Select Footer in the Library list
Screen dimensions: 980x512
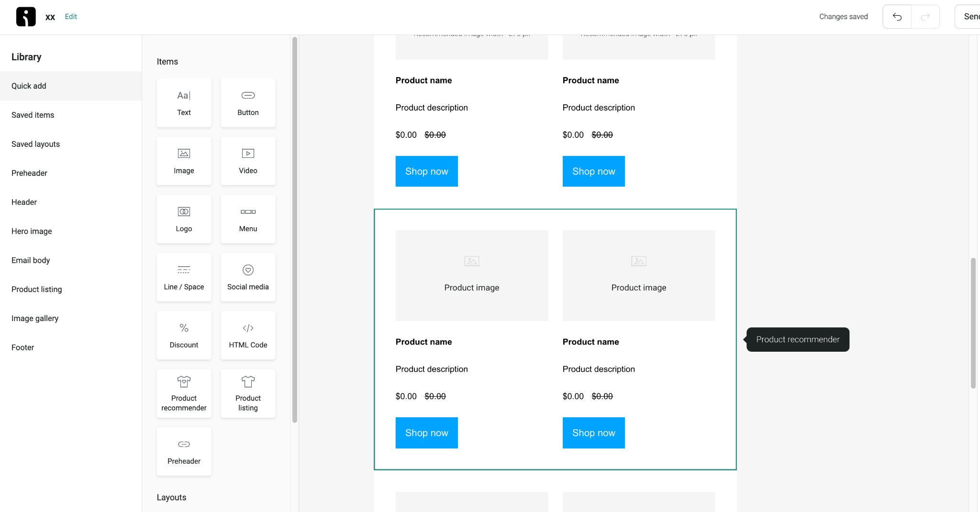coord(22,347)
